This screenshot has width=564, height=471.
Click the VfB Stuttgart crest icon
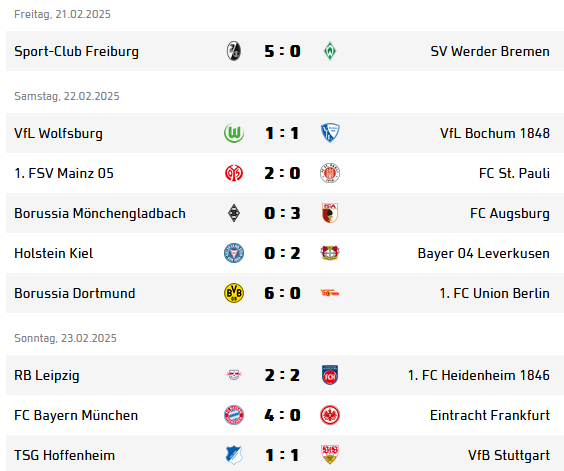point(330,455)
